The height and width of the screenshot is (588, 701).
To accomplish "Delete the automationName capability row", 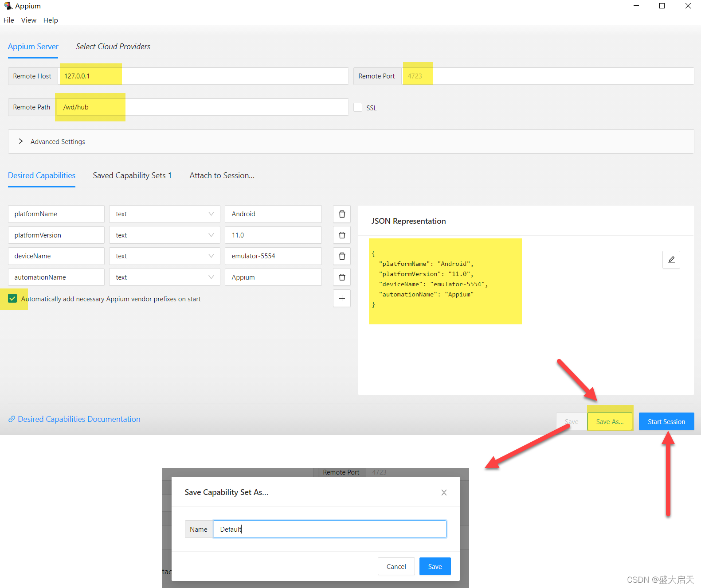I will [342, 277].
